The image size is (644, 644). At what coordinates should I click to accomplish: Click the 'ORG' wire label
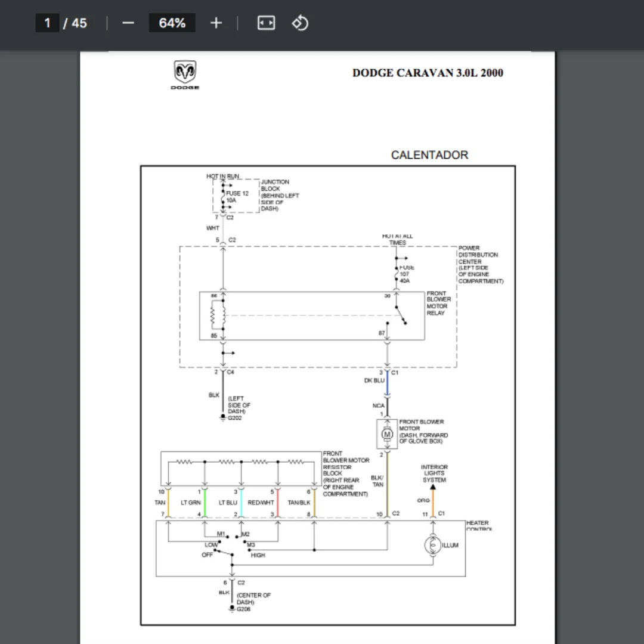point(423,501)
